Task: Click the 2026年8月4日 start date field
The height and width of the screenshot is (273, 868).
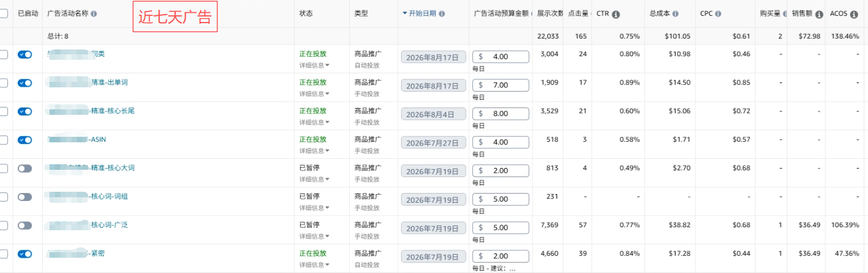Action: coord(433,114)
